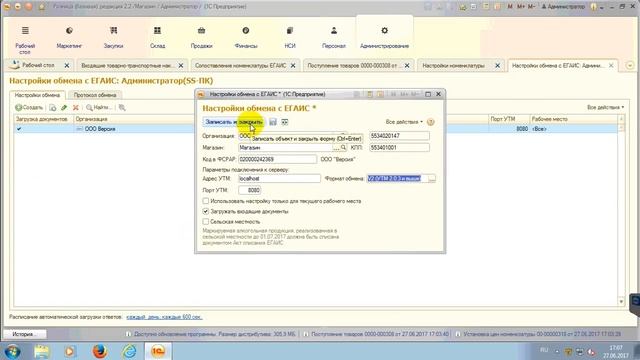
Task: Click the КПП field
Action: [x=399, y=148]
